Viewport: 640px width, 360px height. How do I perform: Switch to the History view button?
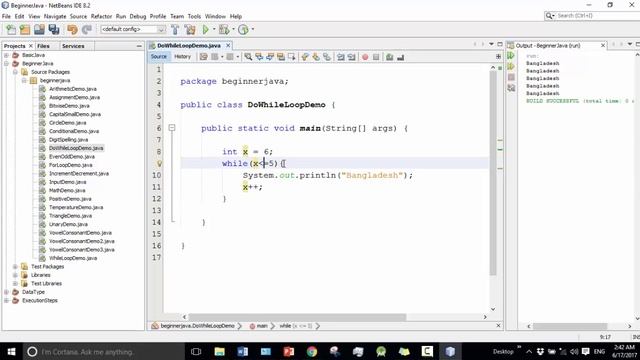[x=182, y=57]
